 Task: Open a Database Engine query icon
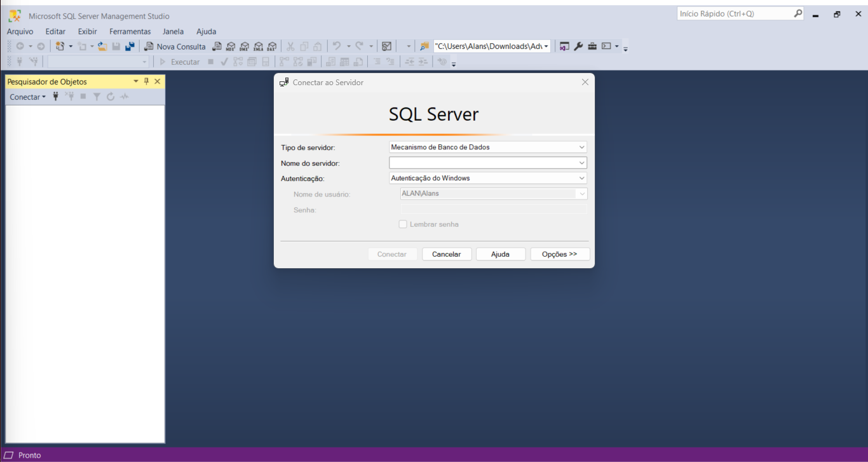pos(217,46)
